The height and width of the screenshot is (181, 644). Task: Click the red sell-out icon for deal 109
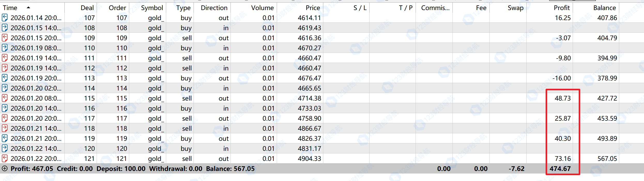click(x=5, y=38)
